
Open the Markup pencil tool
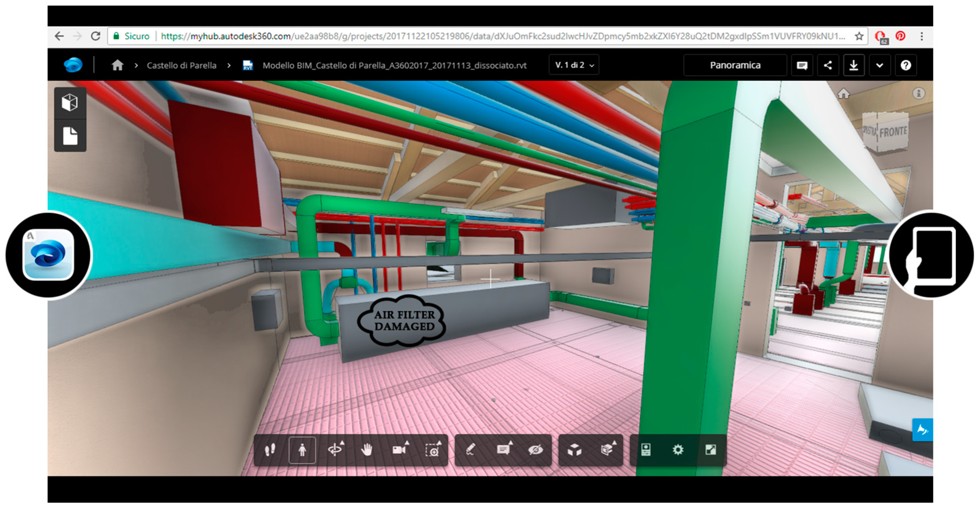click(471, 450)
